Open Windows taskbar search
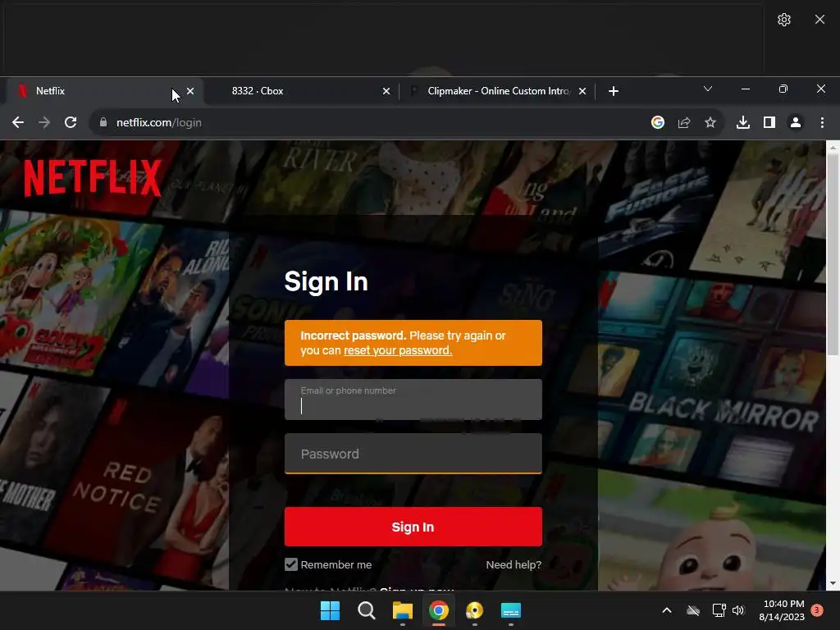This screenshot has width=840, height=630. click(x=367, y=610)
